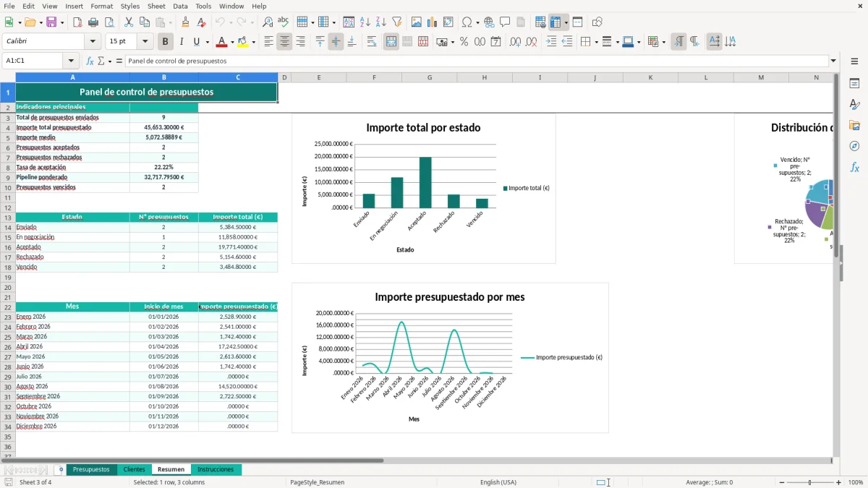Sort ascending A to Z
This screenshot has width=868, height=488.
[x=365, y=22]
